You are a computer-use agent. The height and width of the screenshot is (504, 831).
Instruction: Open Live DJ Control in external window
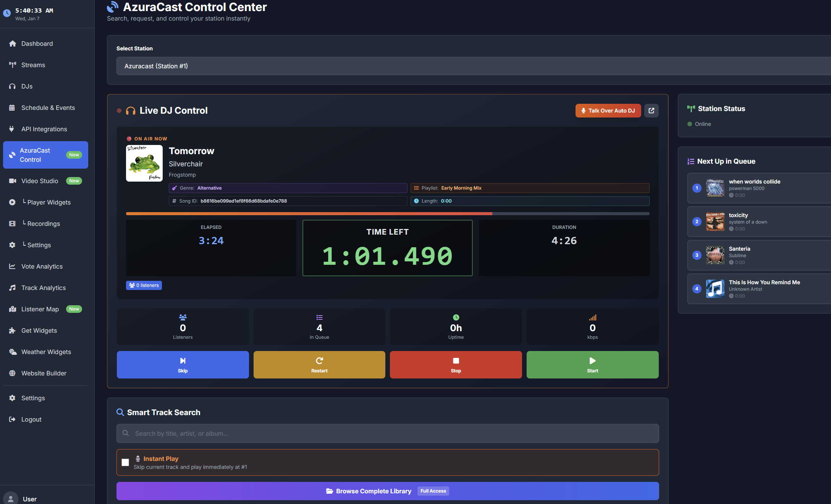652,111
